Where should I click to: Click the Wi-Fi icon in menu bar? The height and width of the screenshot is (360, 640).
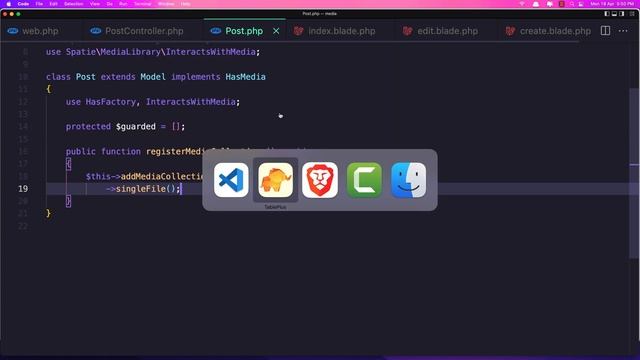522,4
